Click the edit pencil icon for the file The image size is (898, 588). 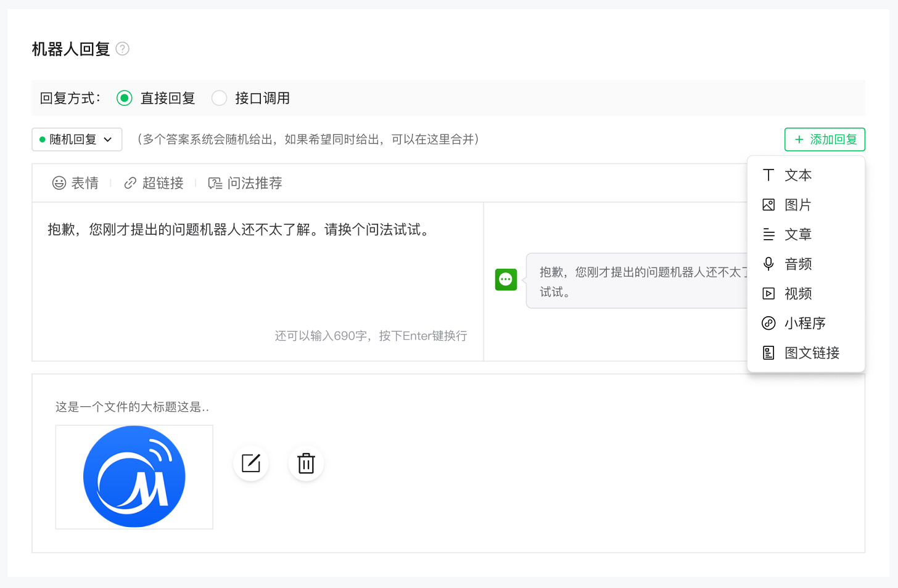(251, 463)
